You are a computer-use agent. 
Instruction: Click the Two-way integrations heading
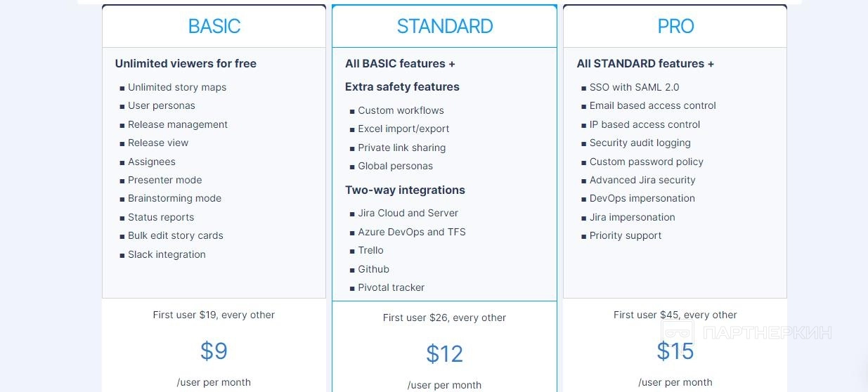point(405,190)
